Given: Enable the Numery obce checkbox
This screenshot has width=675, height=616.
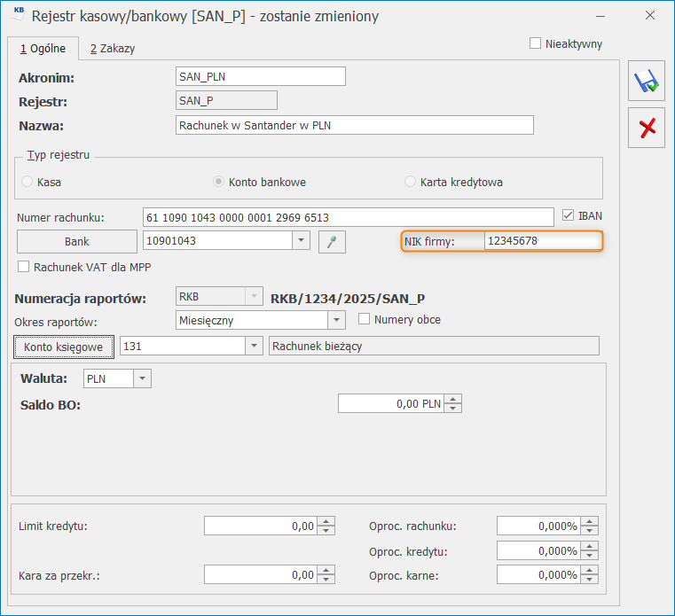Looking at the screenshot, I should (364, 319).
